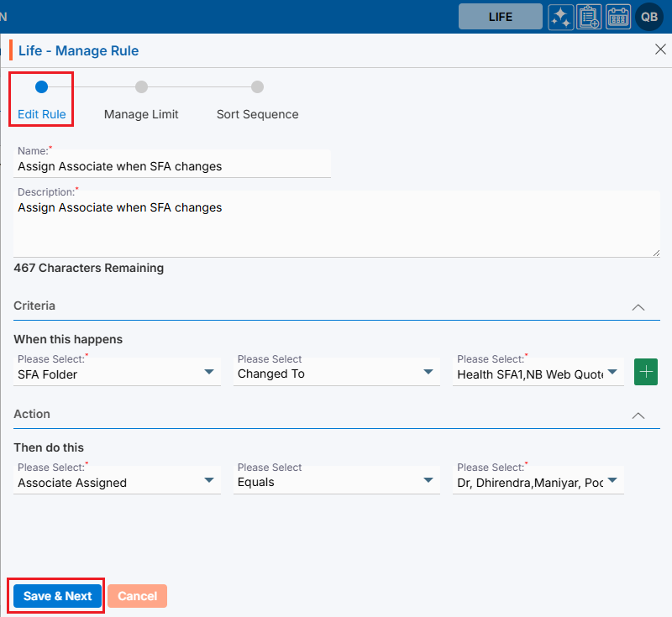This screenshot has height=617, width=672.
Task: Click Save & Next button
Action: pos(57,596)
